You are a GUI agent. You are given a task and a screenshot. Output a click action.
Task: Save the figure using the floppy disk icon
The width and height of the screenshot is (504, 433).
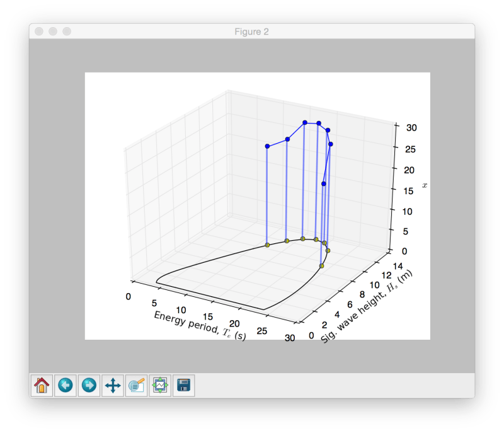183,384
